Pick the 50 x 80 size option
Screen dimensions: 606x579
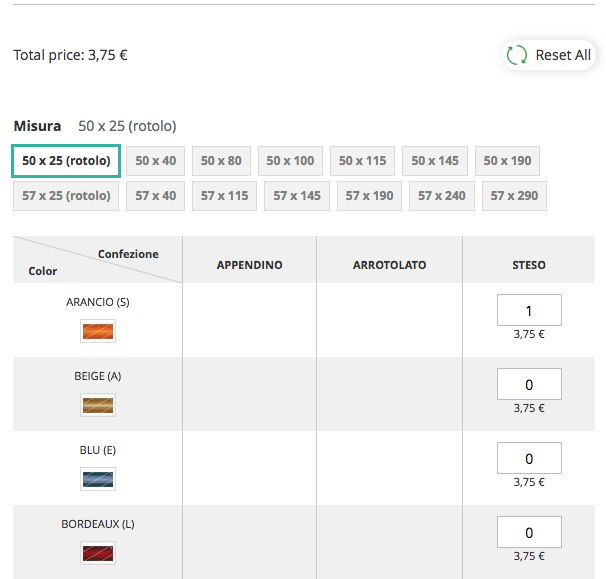(221, 161)
